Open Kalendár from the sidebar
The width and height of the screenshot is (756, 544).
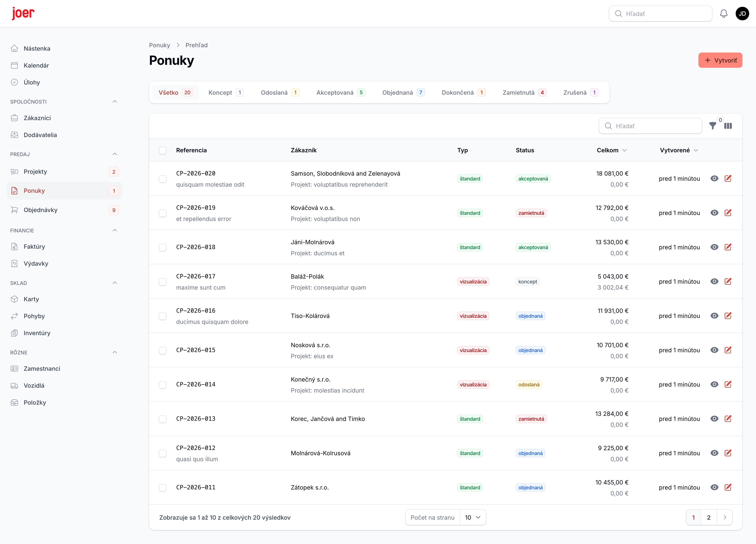36,65
